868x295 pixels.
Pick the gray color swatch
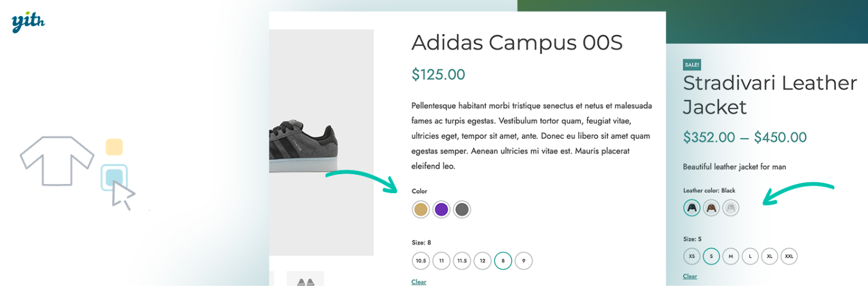coord(462,210)
